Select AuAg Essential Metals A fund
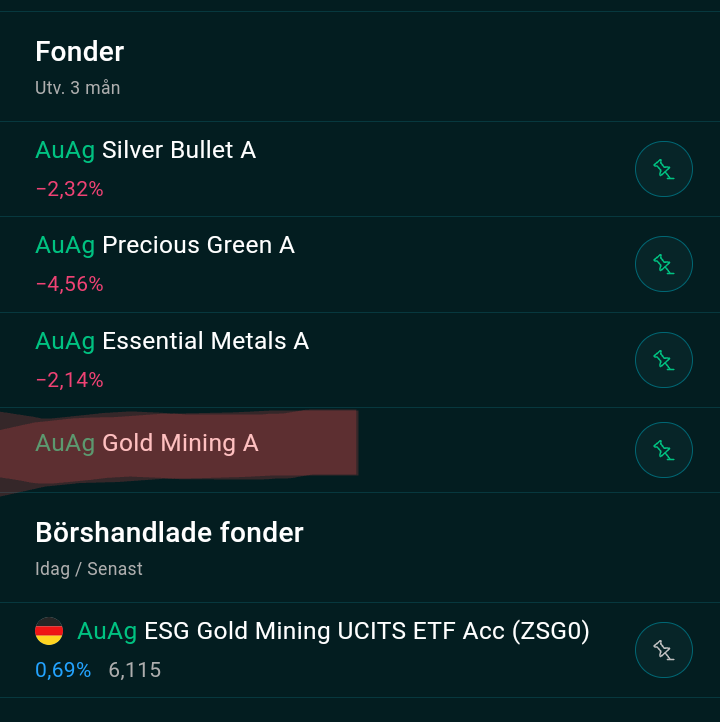The width and height of the screenshot is (720, 722). 172,341
